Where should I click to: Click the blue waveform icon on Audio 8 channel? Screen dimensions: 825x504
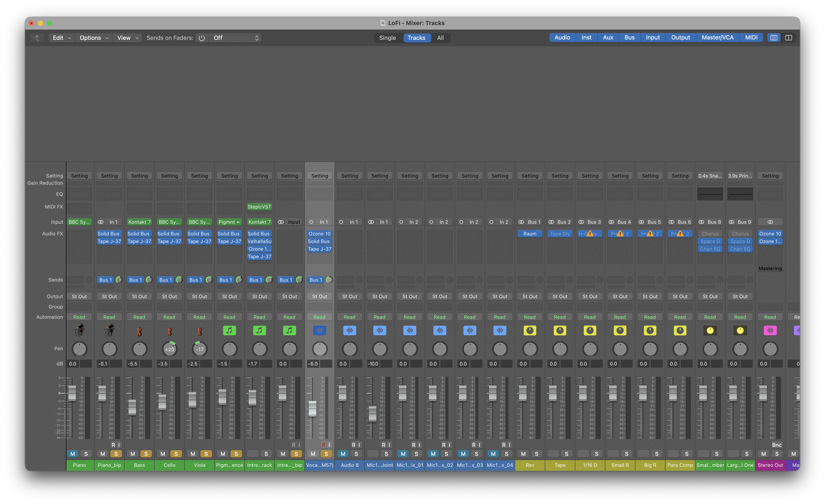pyautogui.click(x=349, y=330)
